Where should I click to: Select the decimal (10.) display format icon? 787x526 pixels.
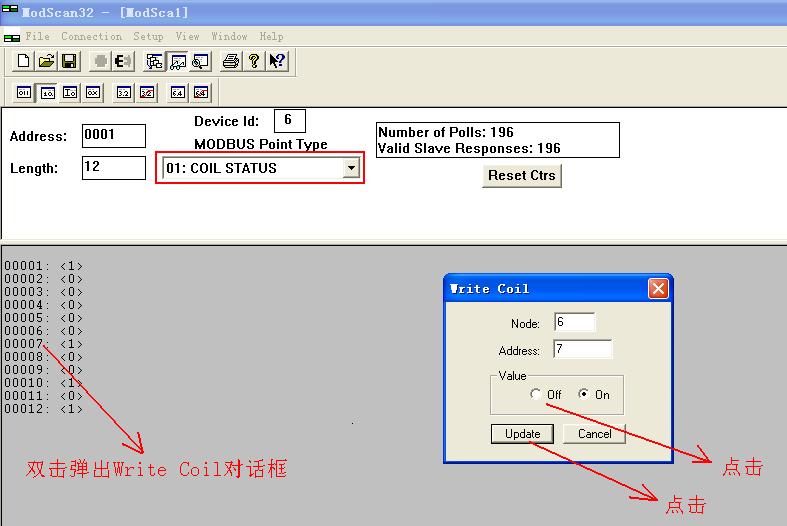[47, 92]
